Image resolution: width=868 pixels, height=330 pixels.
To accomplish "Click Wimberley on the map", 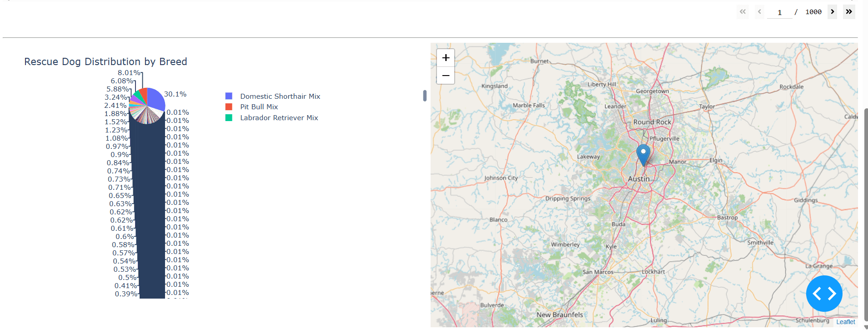I will 565,244.
